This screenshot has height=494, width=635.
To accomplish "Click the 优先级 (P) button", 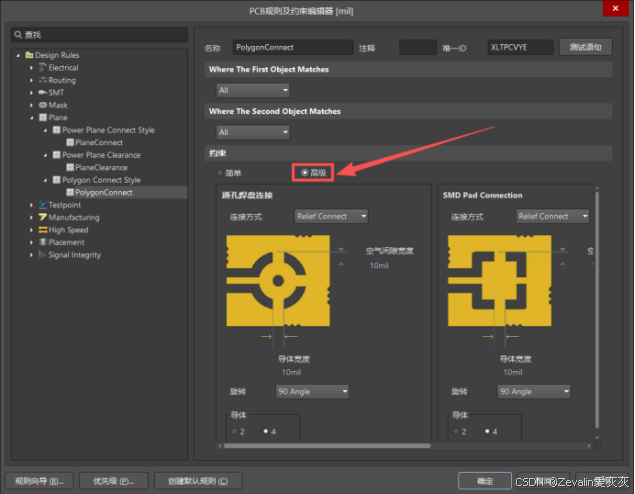I will [x=114, y=481].
